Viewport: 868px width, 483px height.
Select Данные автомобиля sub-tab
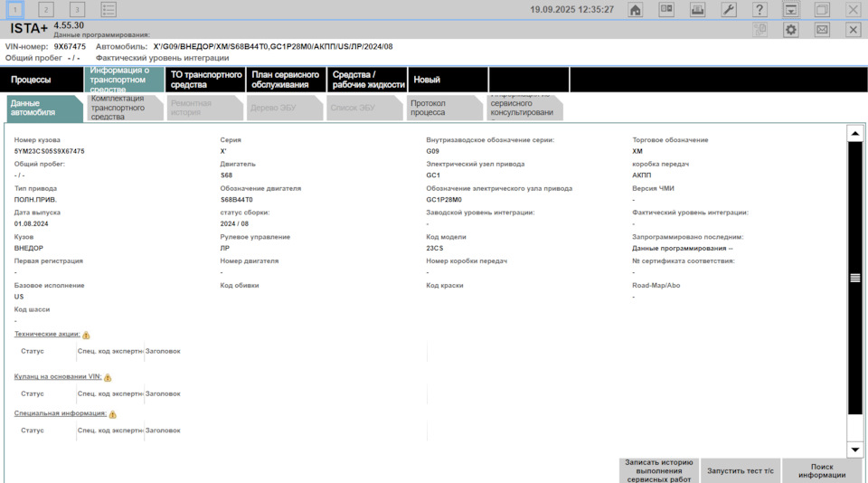coord(44,108)
